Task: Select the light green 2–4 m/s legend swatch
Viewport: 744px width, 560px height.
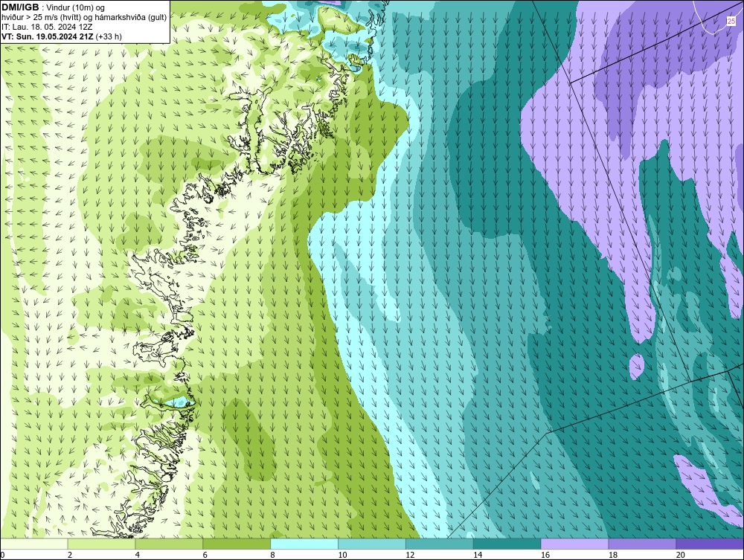Action: click(x=101, y=544)
